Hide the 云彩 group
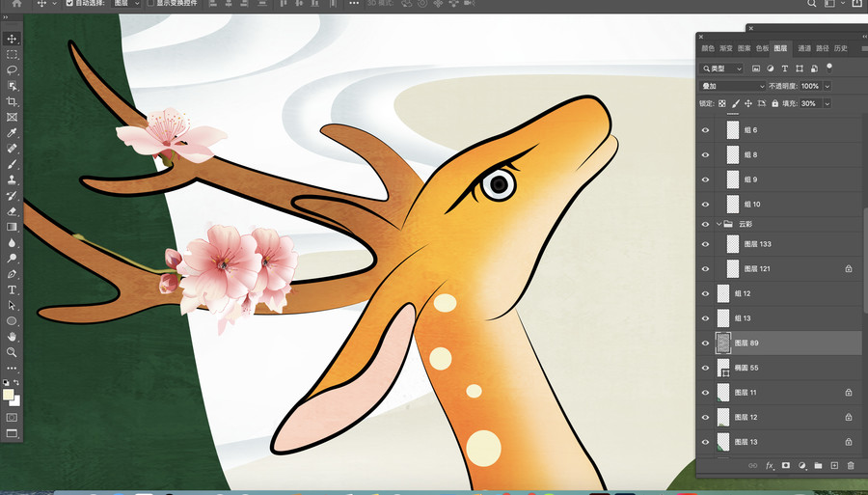 point(705,224)
